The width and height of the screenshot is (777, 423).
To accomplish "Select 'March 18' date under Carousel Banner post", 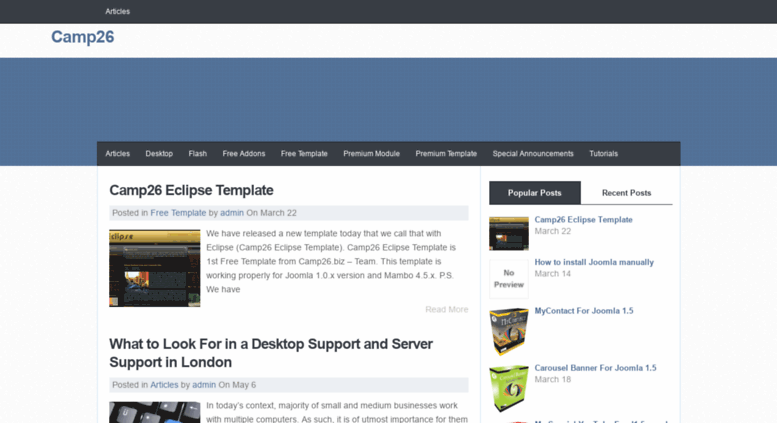I will click(553, 379).
